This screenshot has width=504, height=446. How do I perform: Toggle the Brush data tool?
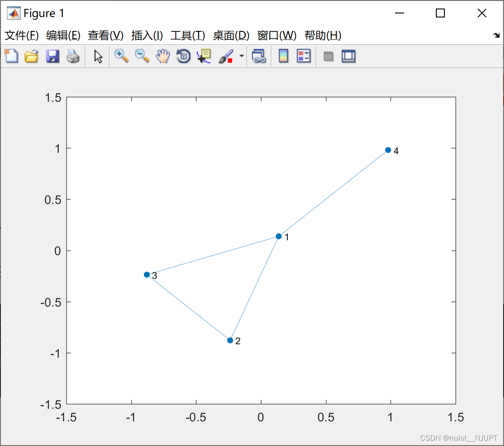[x=226, y=56]
